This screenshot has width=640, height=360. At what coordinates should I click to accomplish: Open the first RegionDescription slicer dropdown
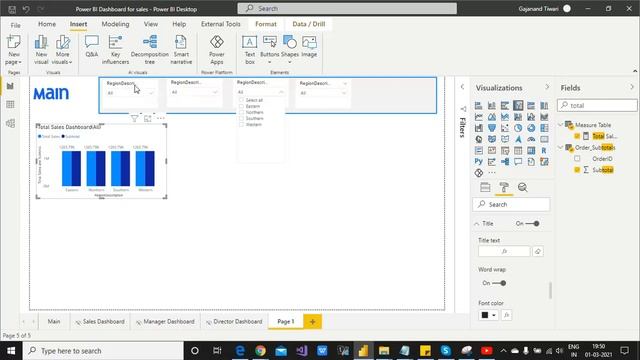151,93
